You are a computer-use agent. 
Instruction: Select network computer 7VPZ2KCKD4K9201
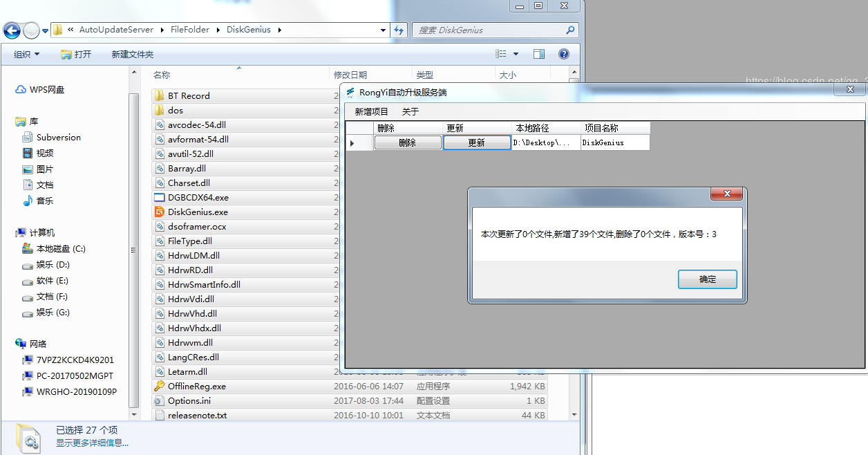(68, 360)
